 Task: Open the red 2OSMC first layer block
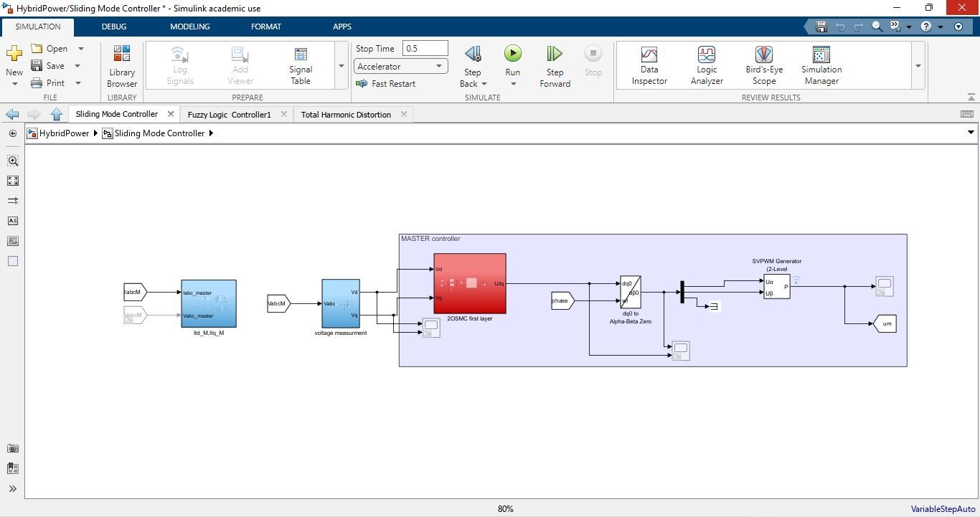click(470, 283)
